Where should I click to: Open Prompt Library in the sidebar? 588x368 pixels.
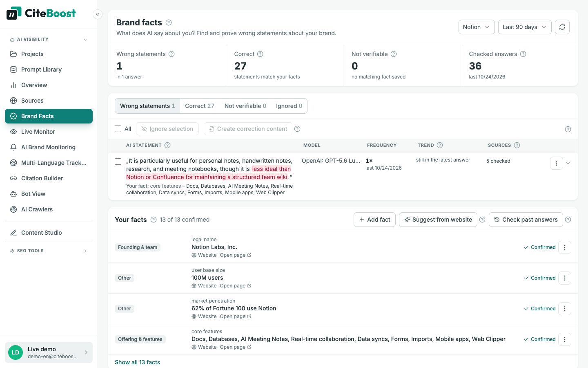point(49,70)
